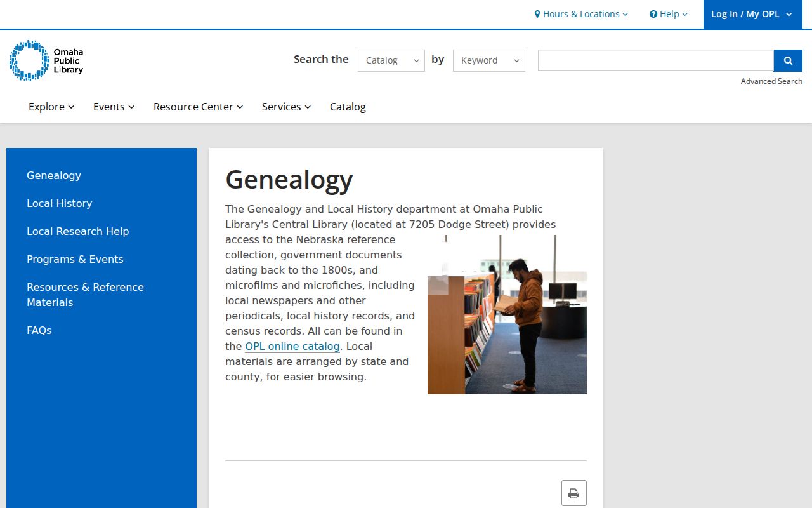This screenshot has height=508, width=812.
Task: Click the printer icon button
Action: (573, 493)
